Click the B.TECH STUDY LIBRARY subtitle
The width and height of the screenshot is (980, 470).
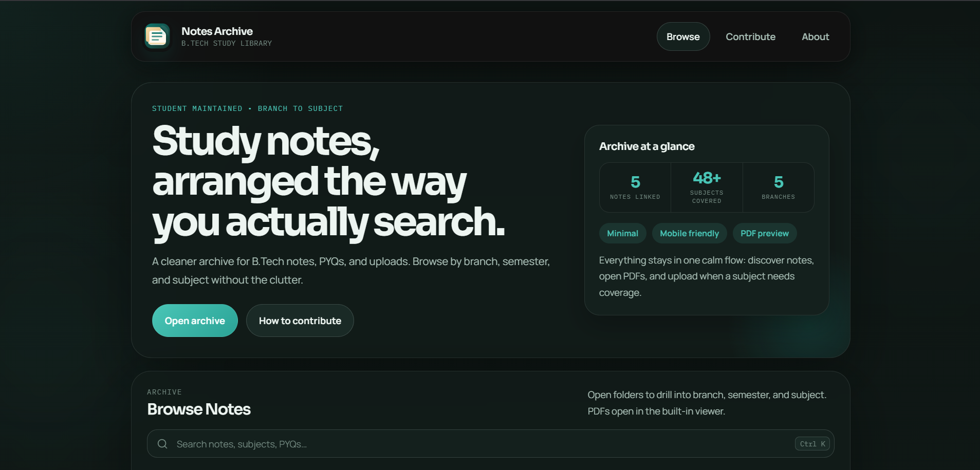pos(227,43)
